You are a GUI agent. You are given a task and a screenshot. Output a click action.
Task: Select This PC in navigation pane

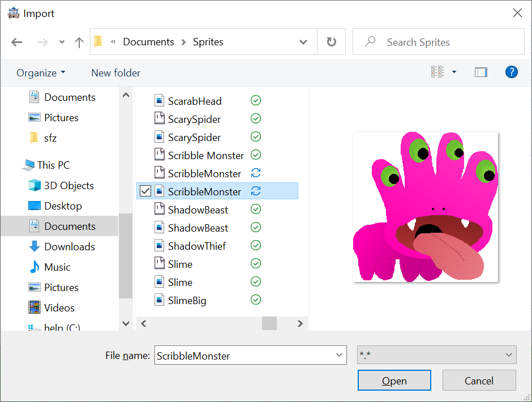tap(46, 165)
